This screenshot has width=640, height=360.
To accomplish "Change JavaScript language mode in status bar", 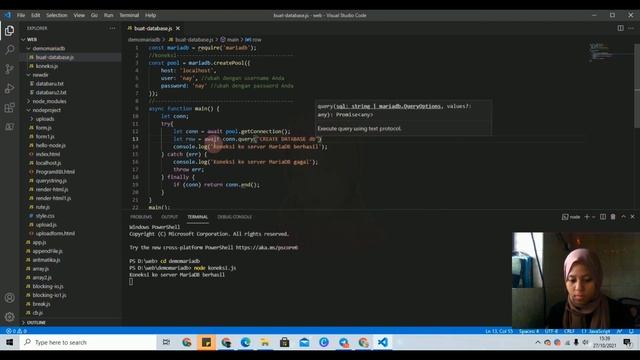I will 596,331.
